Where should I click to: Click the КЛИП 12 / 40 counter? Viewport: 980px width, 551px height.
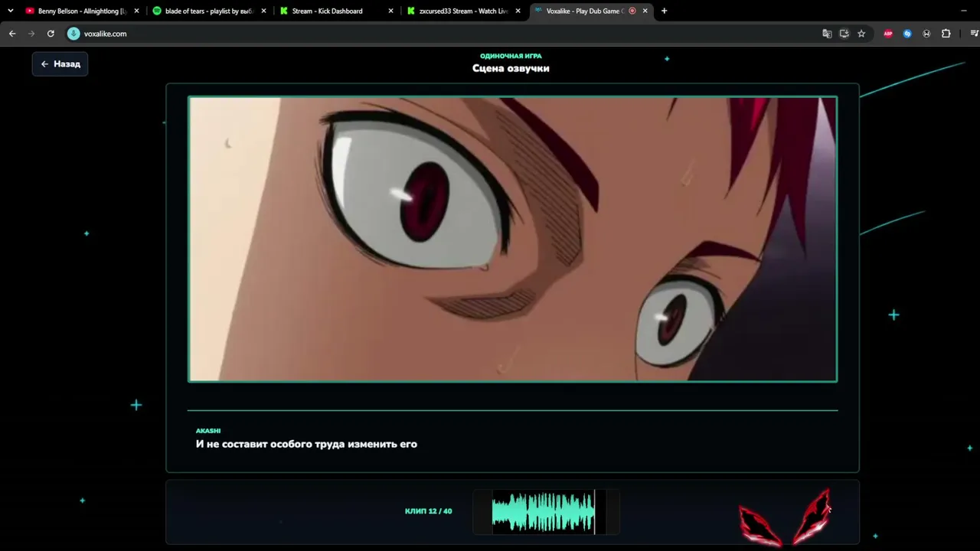(429, 511)
